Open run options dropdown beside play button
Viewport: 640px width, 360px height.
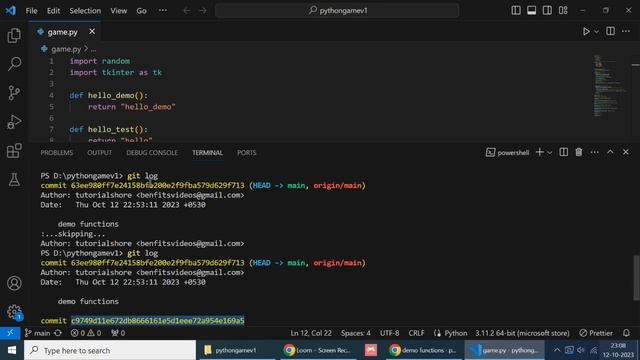click(x=596, y=31)
